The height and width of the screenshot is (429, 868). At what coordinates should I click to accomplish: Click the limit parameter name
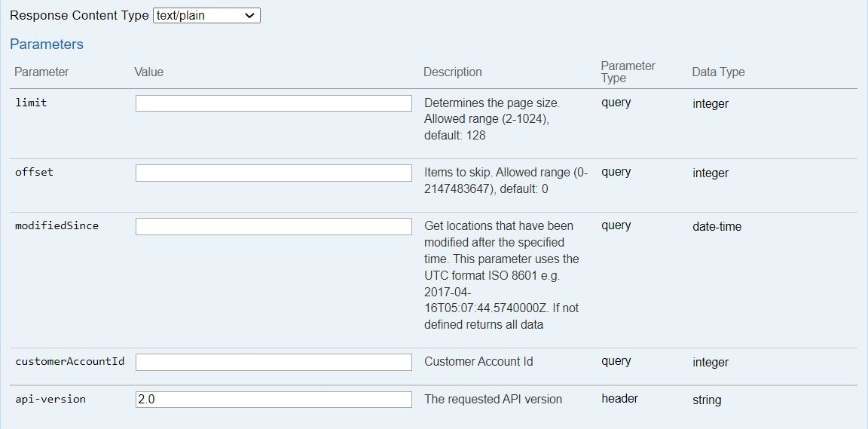click(x=31, y=103)
